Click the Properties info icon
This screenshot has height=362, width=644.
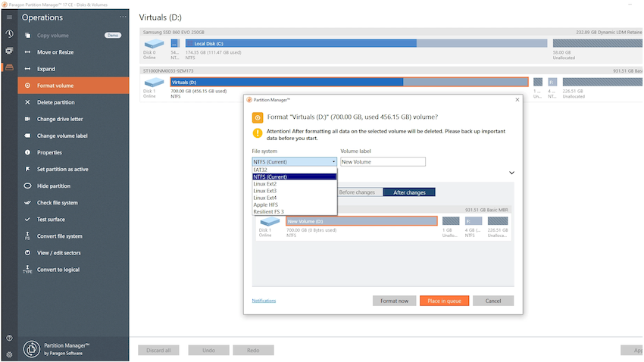tap(27, 152)
